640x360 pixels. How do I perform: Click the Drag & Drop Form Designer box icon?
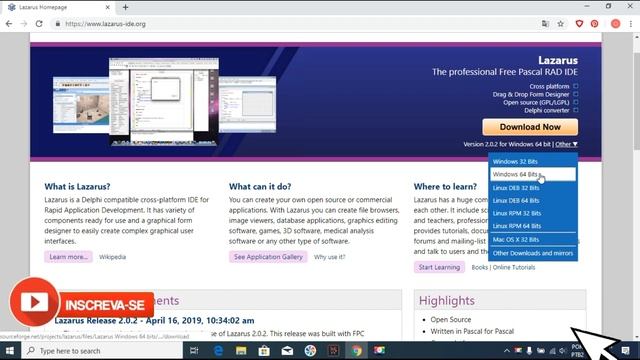(576, 94)
